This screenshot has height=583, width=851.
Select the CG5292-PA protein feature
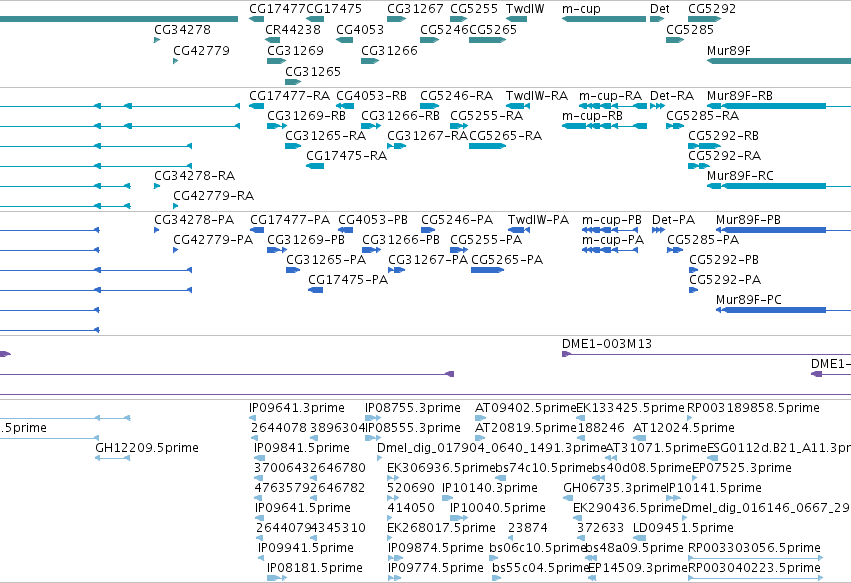(x=694, y=290)
